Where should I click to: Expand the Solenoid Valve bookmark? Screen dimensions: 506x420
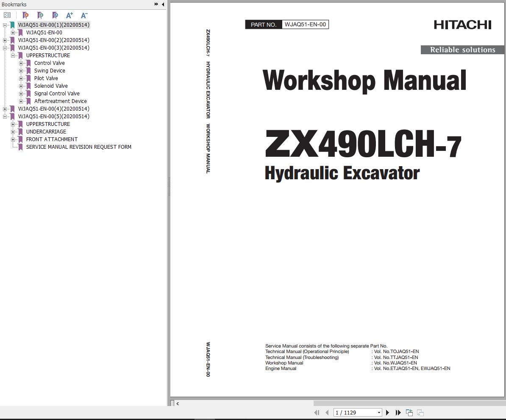point(21,86)
